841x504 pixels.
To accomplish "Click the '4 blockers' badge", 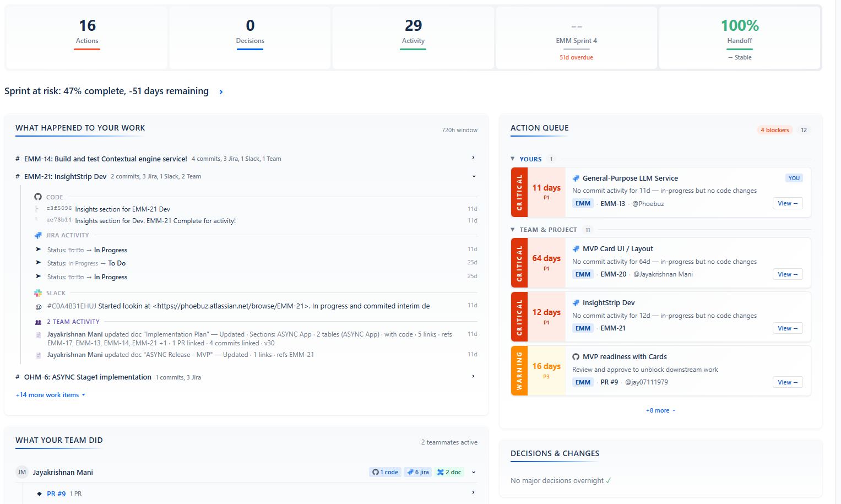I will click(774, 130).
